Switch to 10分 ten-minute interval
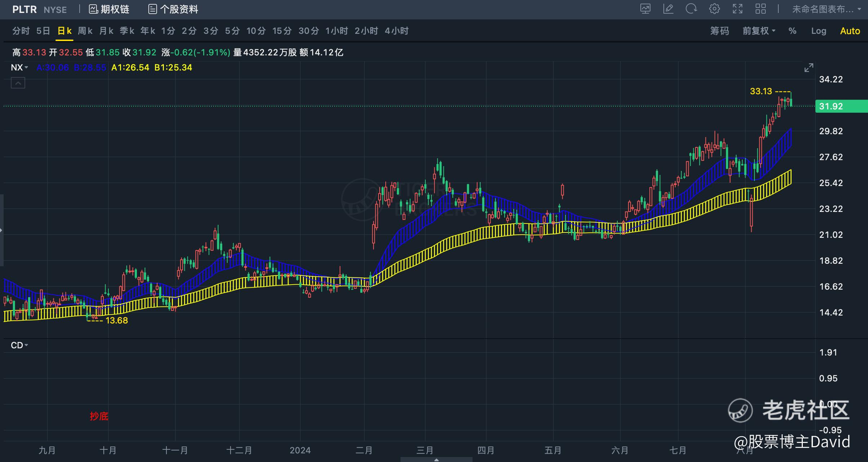Screen dimensions: 868x462 tap(256, 31)
